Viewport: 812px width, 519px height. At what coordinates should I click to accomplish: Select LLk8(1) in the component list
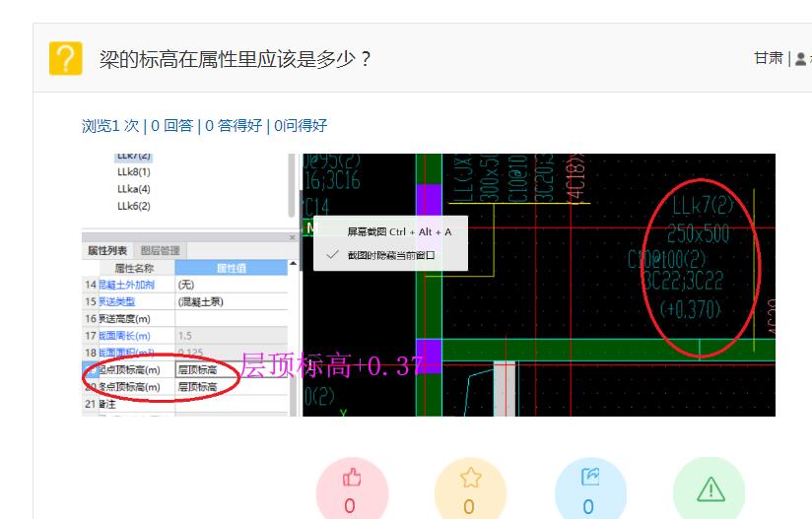coord(134,171)
